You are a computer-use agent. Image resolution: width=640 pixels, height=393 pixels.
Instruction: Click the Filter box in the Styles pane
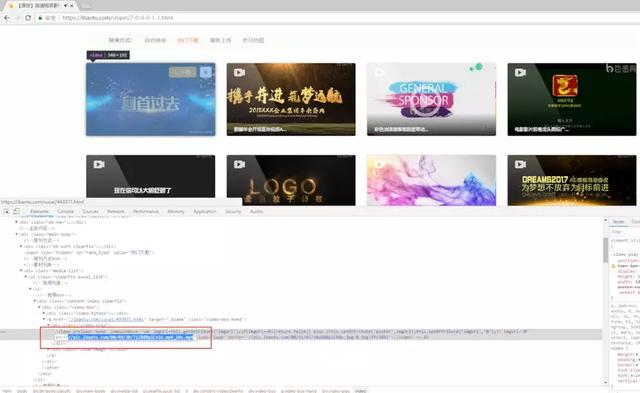(x=624, y=231)
